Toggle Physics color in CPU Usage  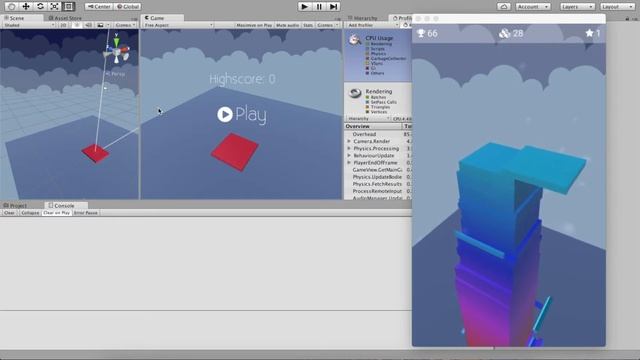367,53
